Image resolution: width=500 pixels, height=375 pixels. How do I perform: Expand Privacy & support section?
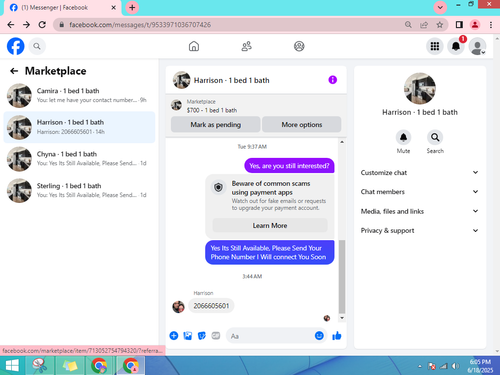[419, 230]
